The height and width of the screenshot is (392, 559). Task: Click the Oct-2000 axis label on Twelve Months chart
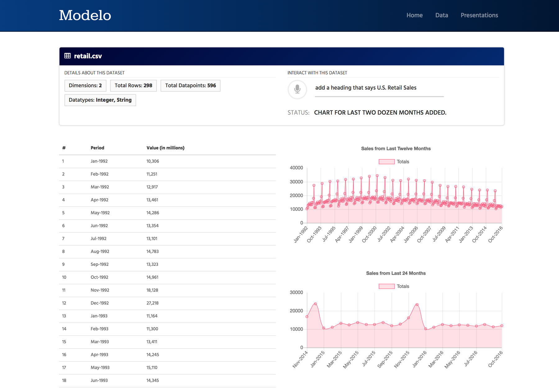pos(369,235)
